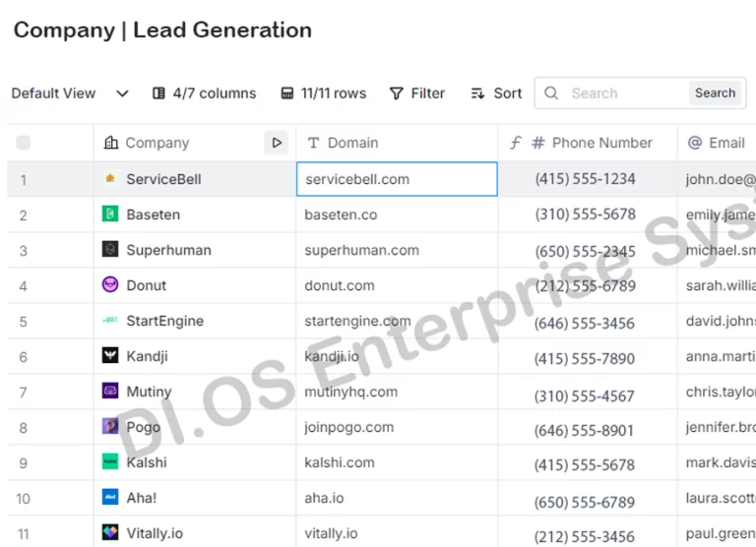Viewport: 756px width, 547px height.
Task: Click phone number (650) 555-2345
Action: (585, 251)
